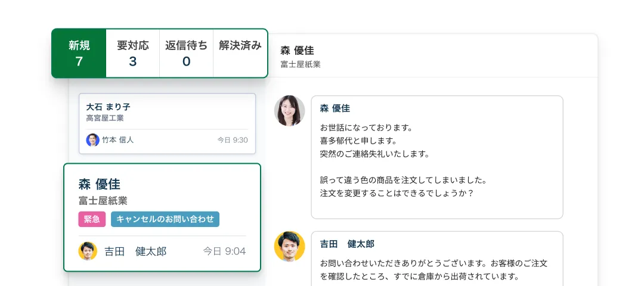Image resolution: width=644 pixels, height=286 pixels.
Task: Click the 吉田 健太郎 sender name in reply
Action: pos(347,244)
